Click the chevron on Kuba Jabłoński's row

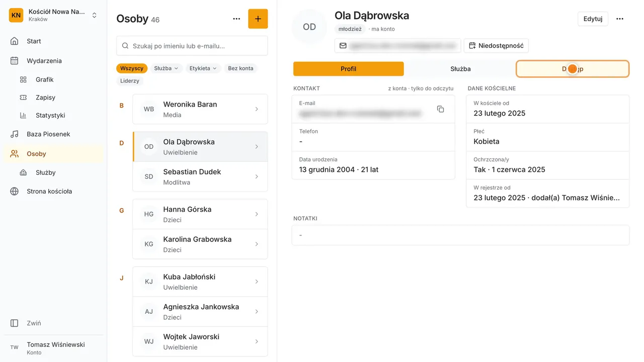coord(257,282)
